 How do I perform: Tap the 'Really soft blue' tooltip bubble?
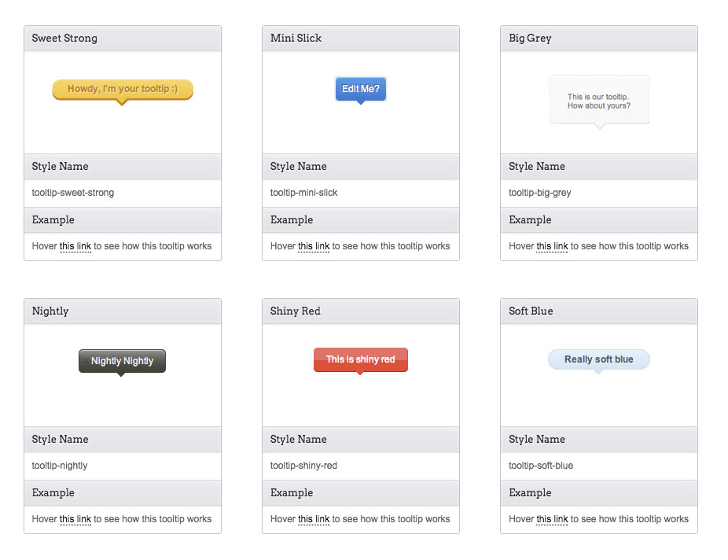[x=599, y=359]
